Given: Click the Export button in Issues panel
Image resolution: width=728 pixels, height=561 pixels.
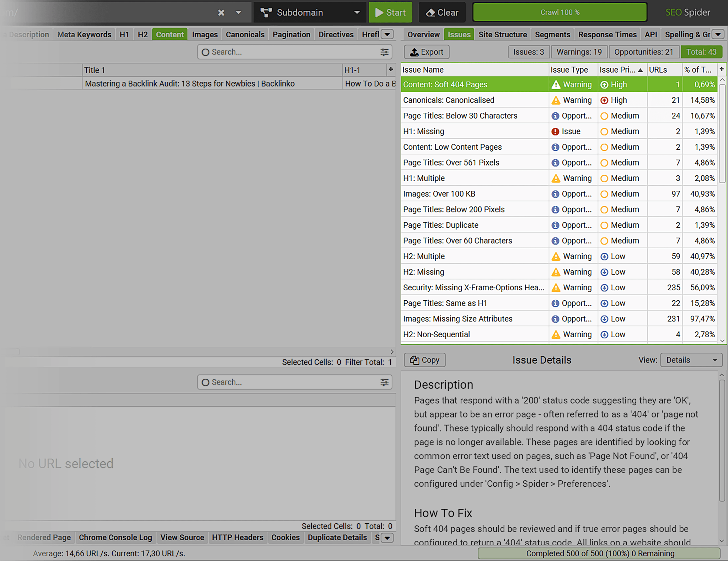Looking at the screenshot, I should (426, 52).
